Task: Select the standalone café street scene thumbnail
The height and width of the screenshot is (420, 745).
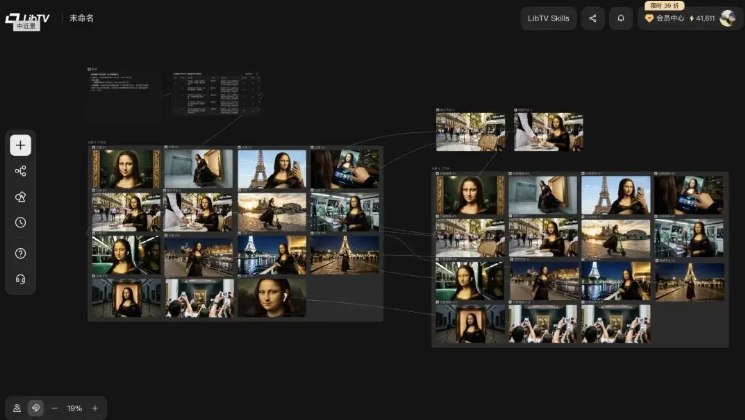Action: click(470, 132)
